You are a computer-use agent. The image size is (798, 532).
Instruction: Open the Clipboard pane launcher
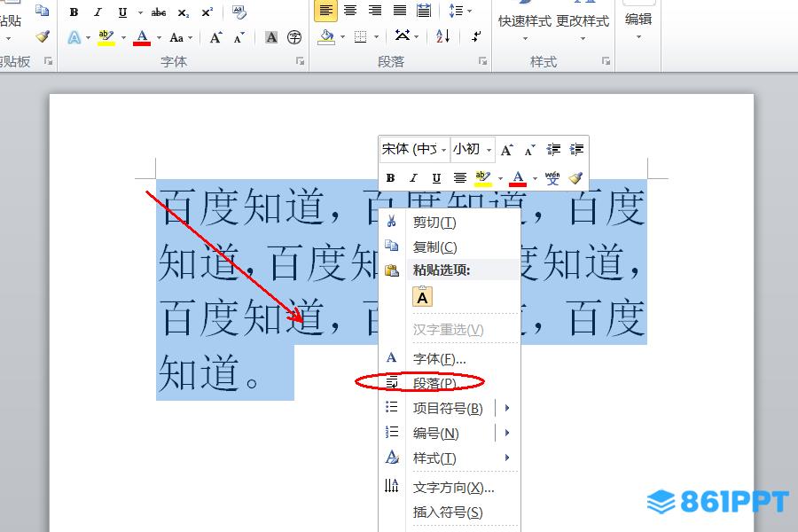point(49,61)
